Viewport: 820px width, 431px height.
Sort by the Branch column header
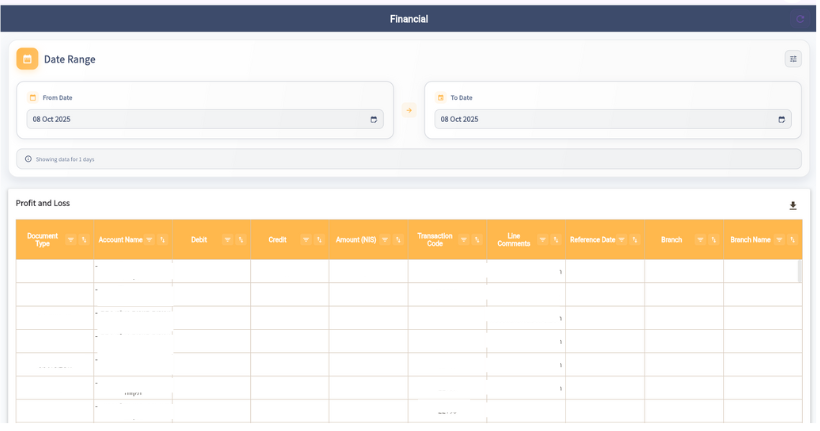coord(671,240)
